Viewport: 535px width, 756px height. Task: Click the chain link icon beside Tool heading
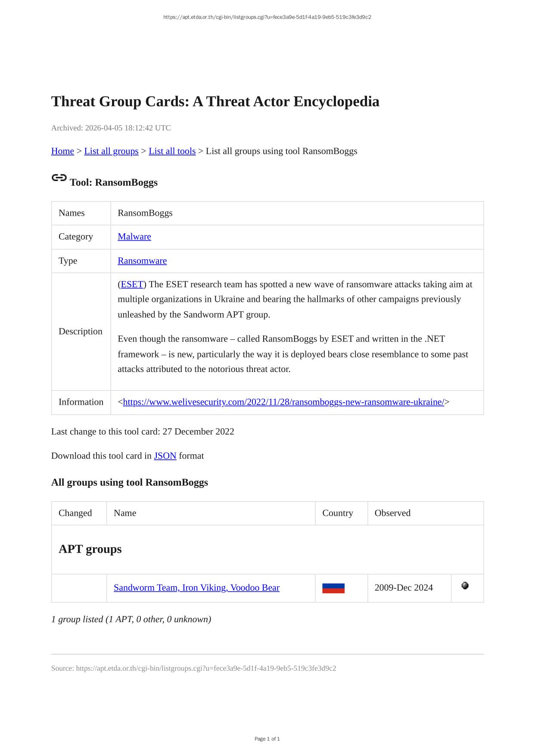click(x=59, y=177)
